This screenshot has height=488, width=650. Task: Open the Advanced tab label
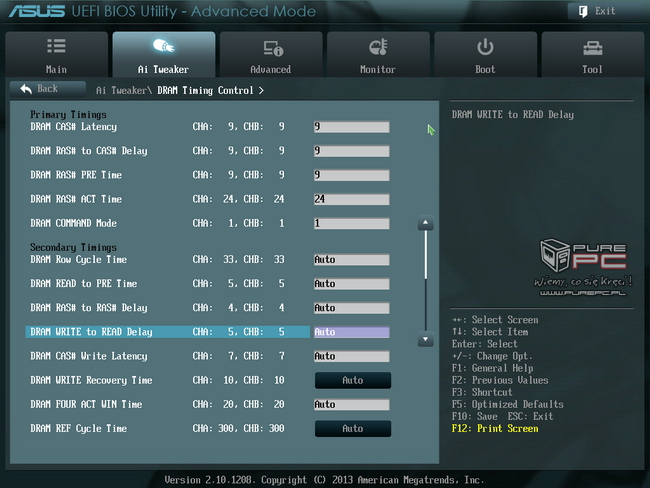(271, 69)
